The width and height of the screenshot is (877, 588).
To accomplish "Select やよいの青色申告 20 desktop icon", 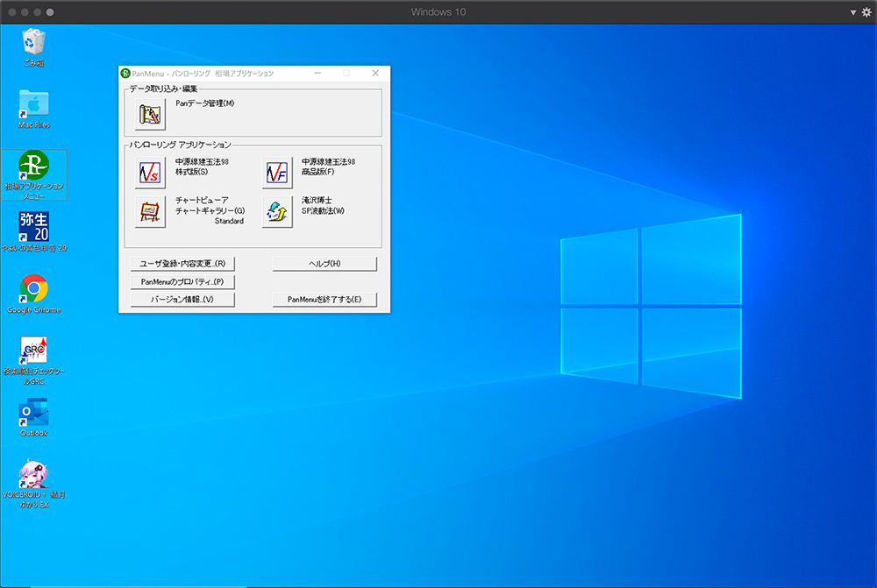I will [x=34, y=227].
